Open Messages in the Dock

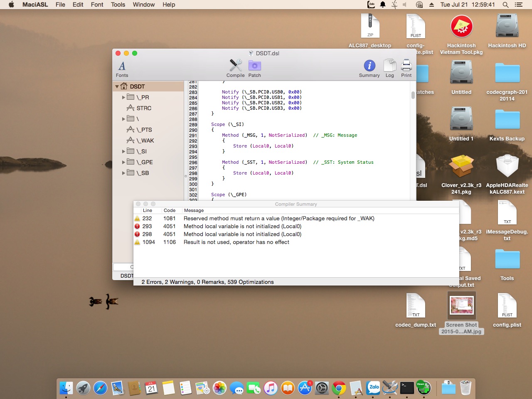(236, 388)
